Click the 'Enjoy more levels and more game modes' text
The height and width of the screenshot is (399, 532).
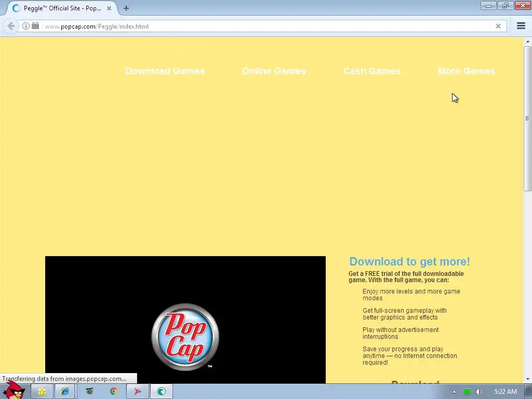coord(411,295)
